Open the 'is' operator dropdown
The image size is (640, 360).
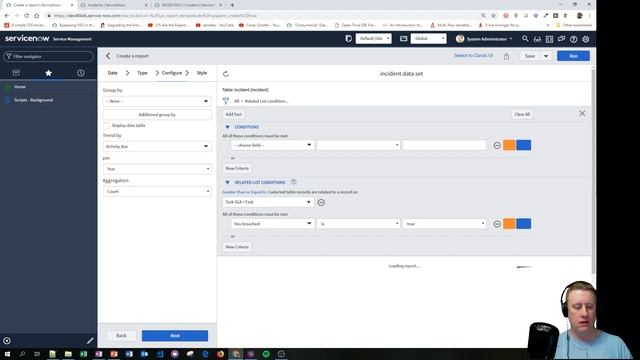tap(358, 224)
